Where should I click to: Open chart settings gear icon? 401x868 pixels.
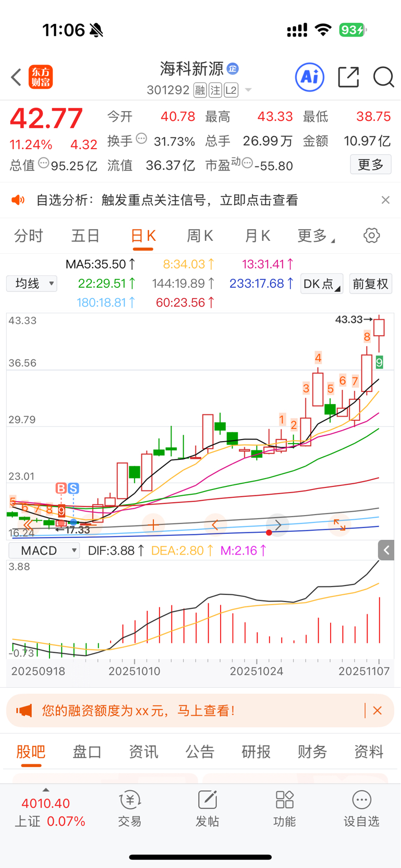[372, 236]
